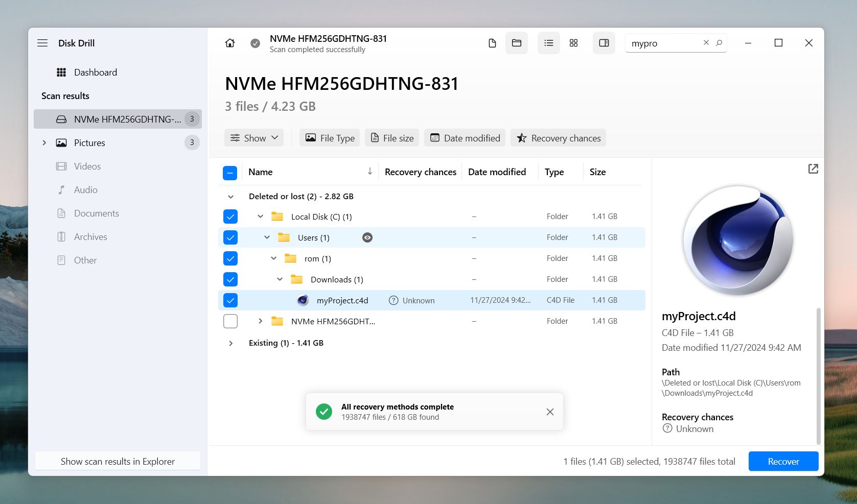This screenshot has width=857, height=504.
Task: Click the 11/27/2024 9:42... date cell
Action: (500, 300)
